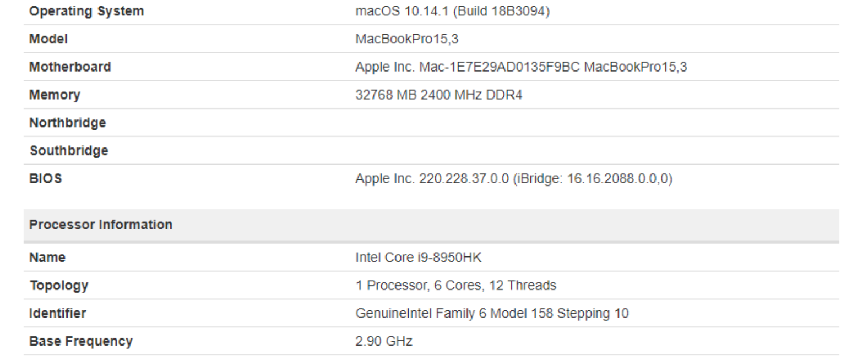Click the Processor Information section header

point(101,225)
